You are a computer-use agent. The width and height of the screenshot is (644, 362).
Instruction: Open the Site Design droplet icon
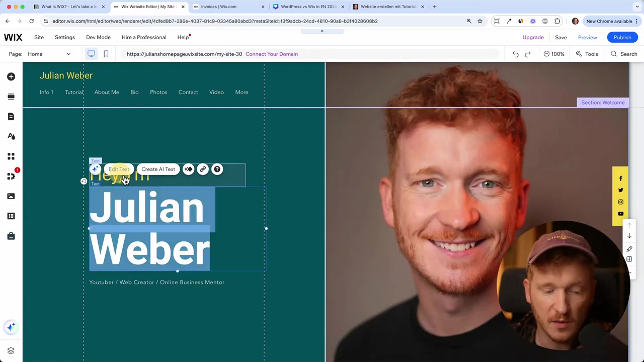point(11,136)
